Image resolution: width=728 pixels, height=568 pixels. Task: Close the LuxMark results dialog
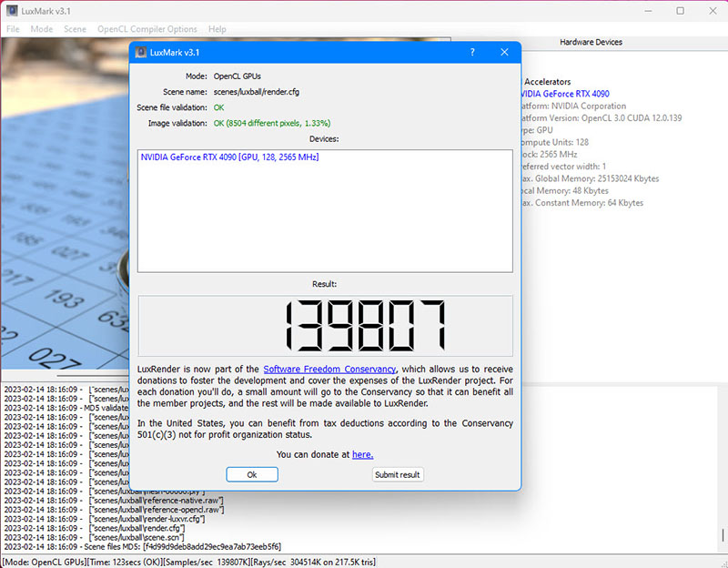[x=504, y=53]
